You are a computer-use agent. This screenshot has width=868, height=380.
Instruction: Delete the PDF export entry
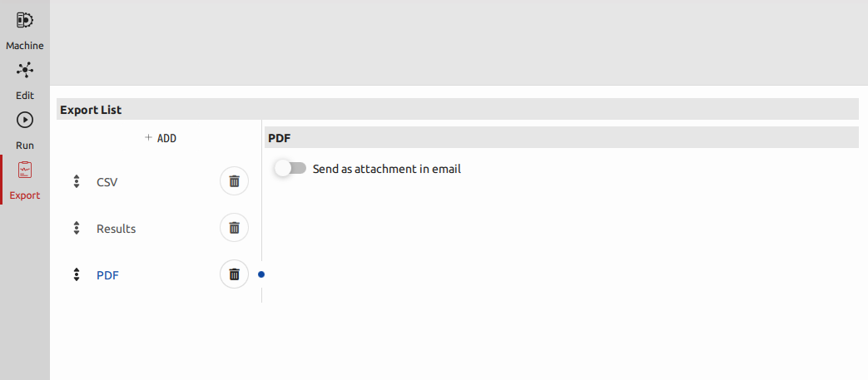(234, 274)
